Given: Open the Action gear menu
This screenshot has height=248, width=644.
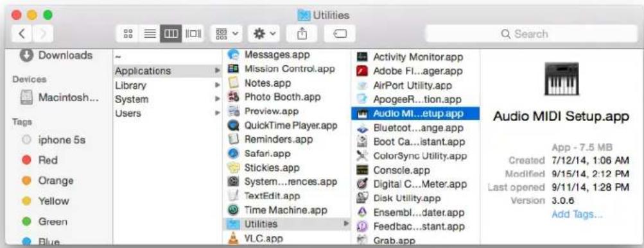Looking at the screenshot, I should [x=263, y=33].
